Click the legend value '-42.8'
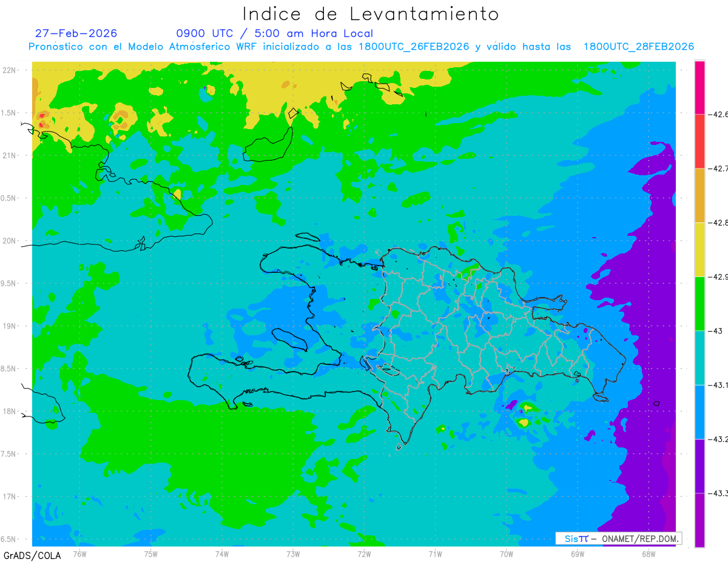The width and height of the screenshot is (728, 562). 718,222
